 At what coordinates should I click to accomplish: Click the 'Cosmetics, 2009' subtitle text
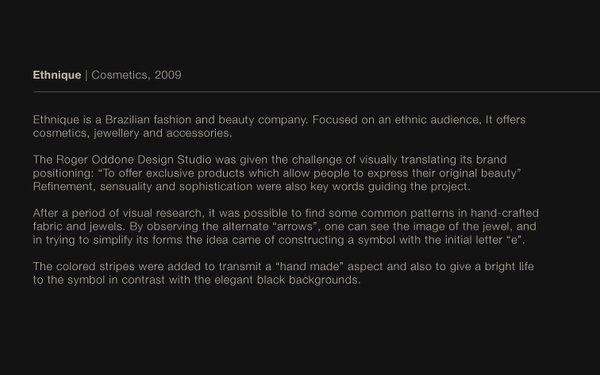[x=136, y=75]
